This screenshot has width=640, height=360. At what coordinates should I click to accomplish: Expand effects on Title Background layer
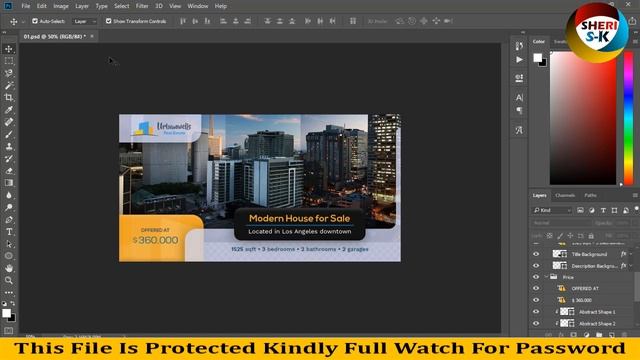tap(631, 254)
